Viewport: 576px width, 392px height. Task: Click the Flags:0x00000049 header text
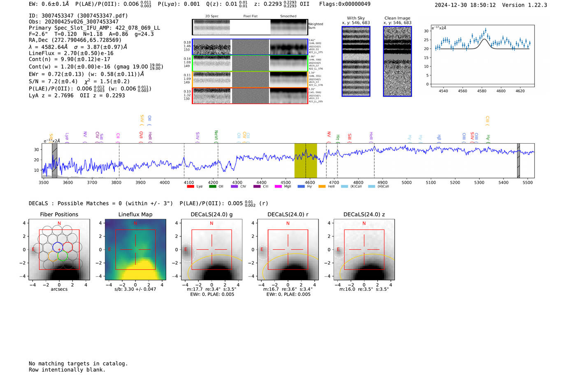coord(345,4)
